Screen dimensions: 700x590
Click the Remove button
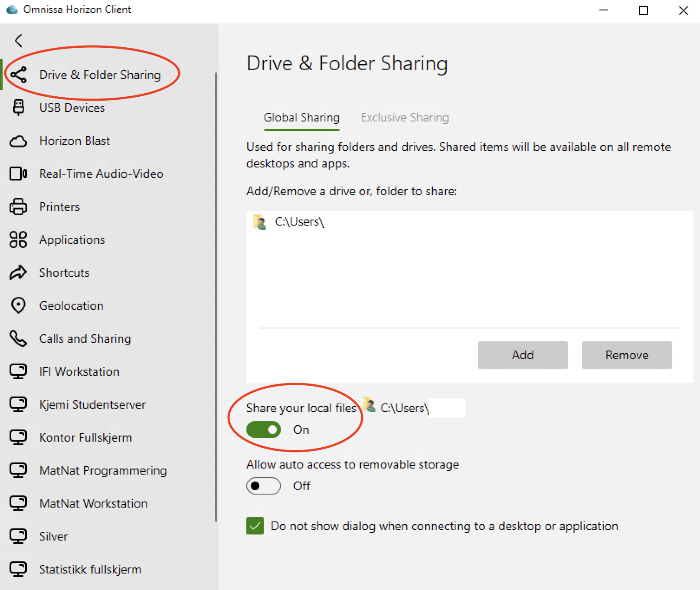(x=627, y=355)
